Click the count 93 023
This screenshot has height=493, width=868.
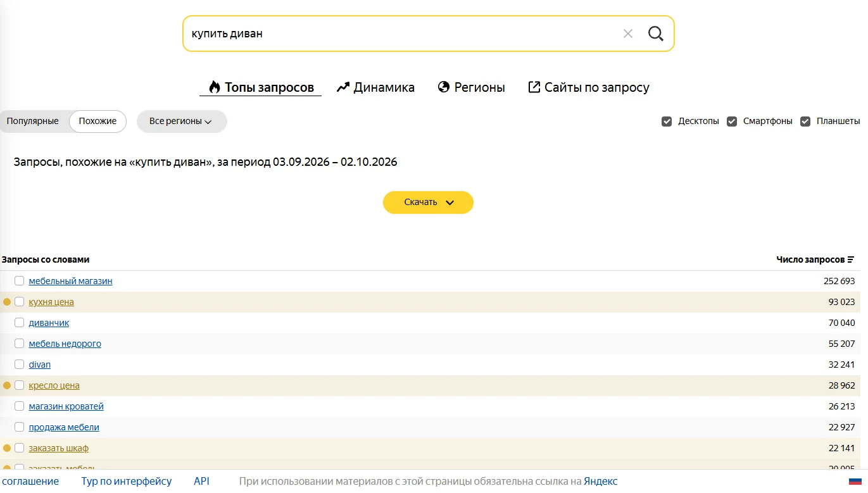click(x=841, y=302)
